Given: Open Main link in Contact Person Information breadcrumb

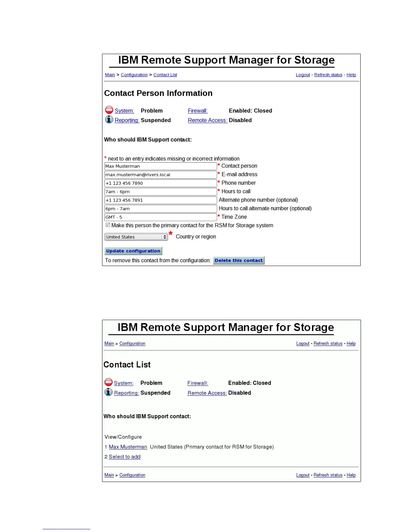Looking at the screenshot, I should click(110, 75).
